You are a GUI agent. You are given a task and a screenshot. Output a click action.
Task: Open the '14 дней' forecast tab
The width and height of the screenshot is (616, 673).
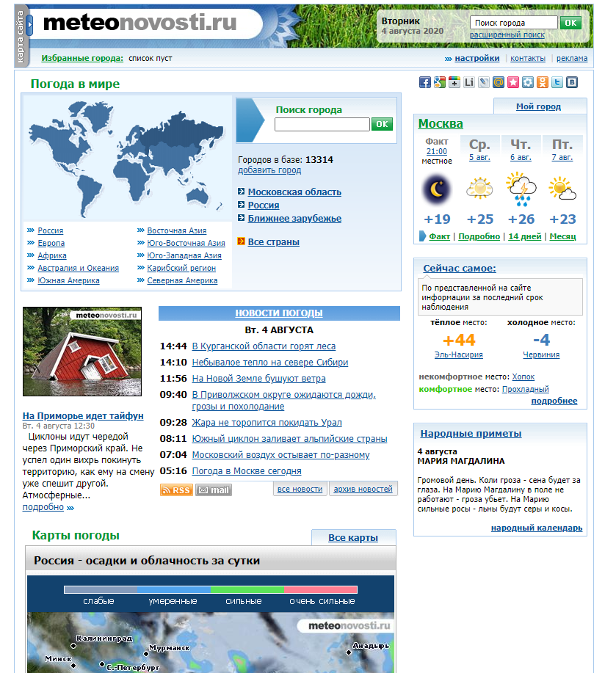[x=524, y=236]
